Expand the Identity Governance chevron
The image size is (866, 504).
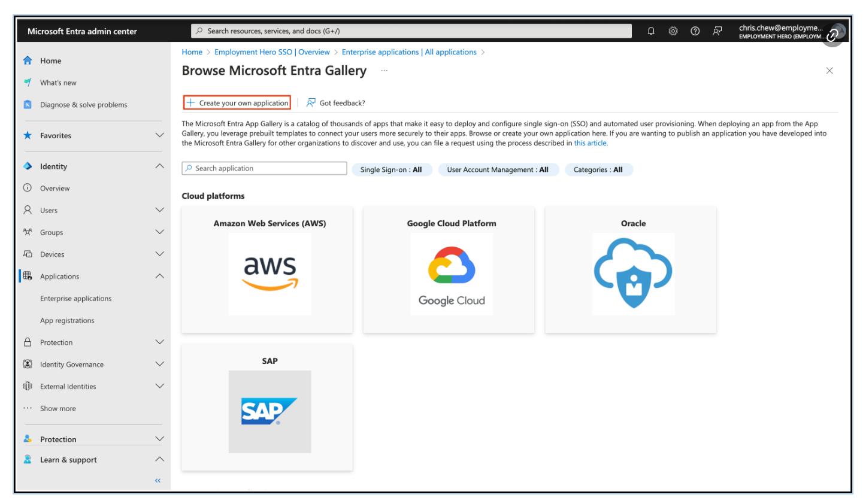[159, 364]
